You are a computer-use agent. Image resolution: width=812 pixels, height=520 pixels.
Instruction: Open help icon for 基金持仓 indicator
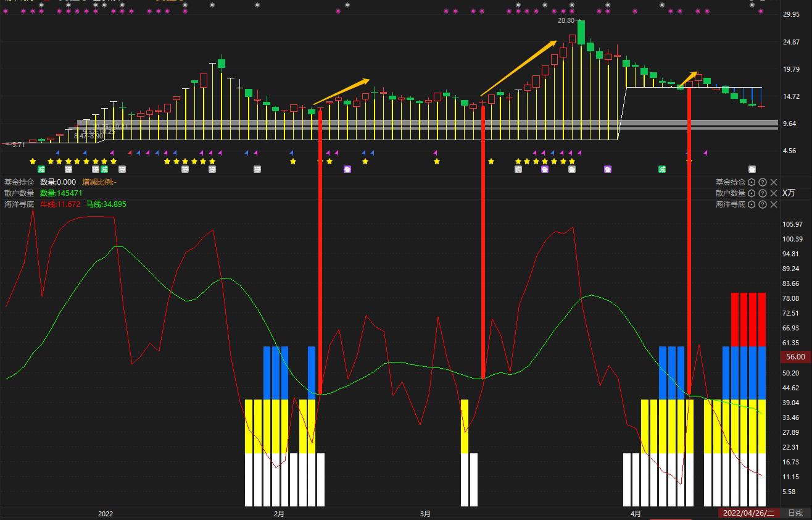coord(763,182)
